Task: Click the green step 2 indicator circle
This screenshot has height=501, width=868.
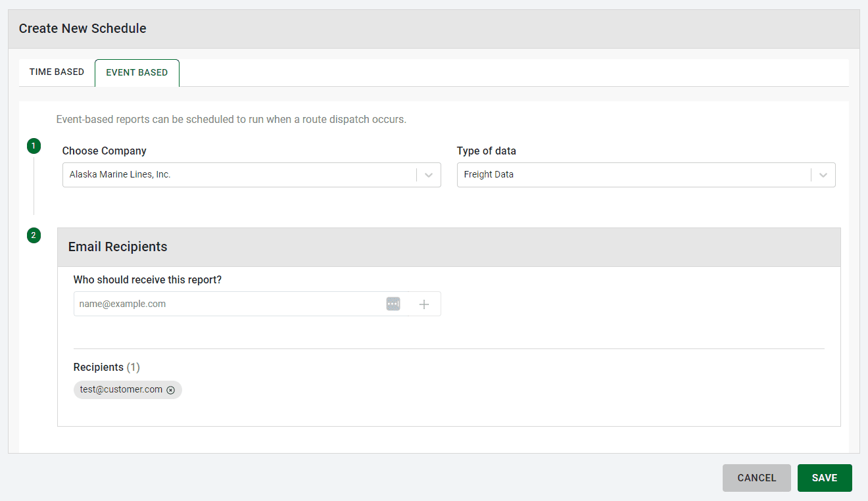Action: click(34, 235)
